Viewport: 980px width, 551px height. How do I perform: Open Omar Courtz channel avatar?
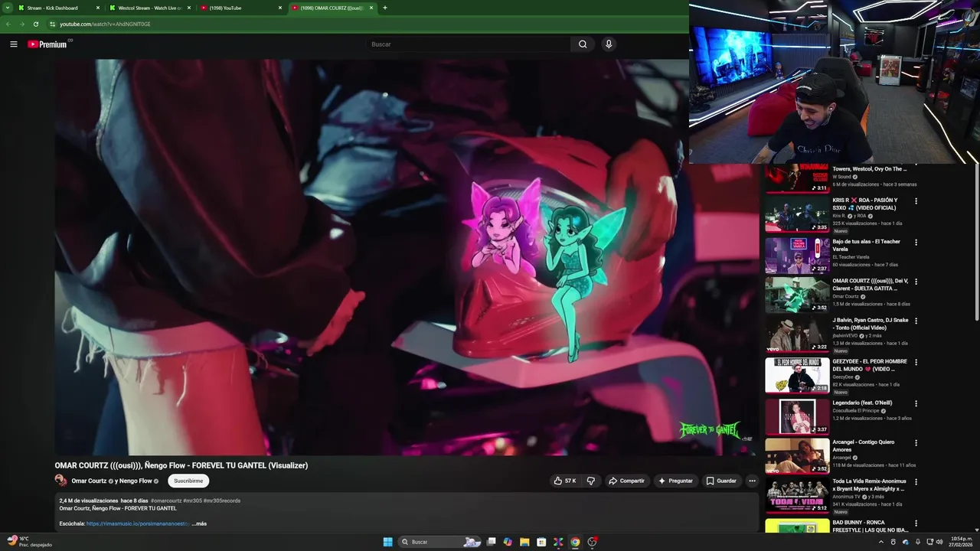pos(60,481)
